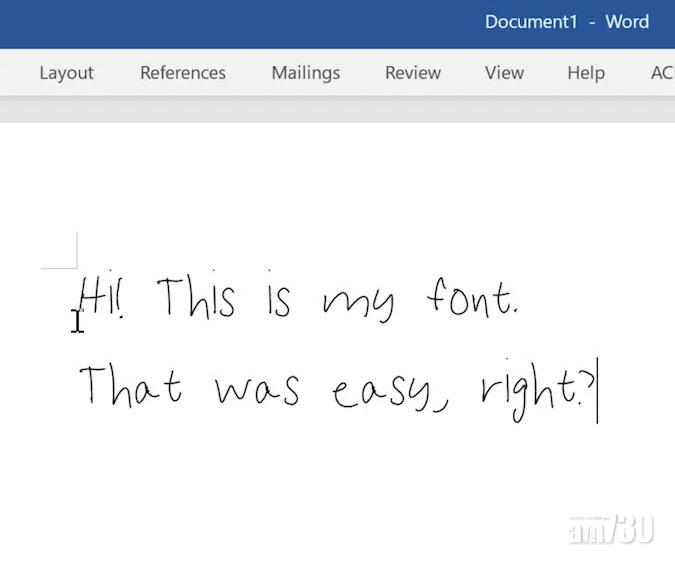
Task: Open the Layout ribbon tab
Action: tap(66, 73)
